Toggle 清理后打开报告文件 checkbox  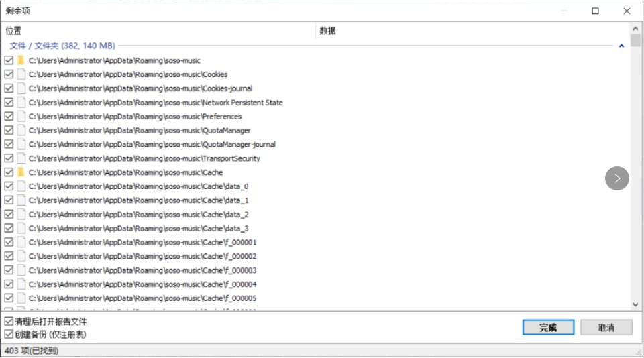(9, 321)
